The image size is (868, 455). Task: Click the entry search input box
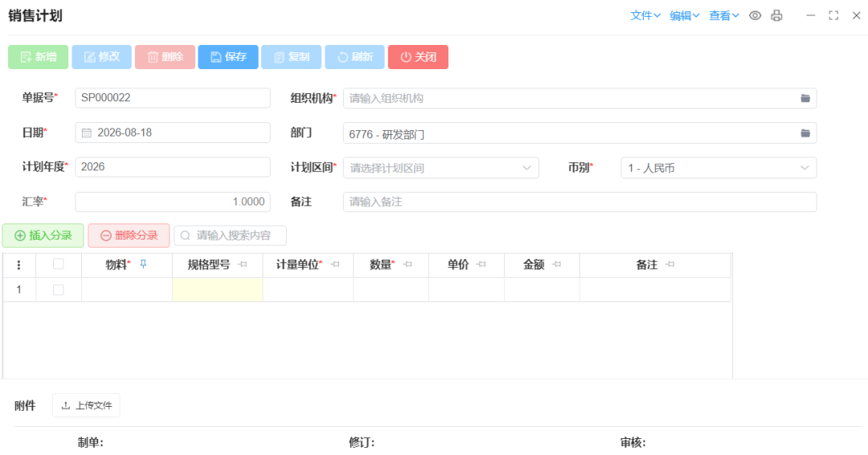click(231, 236)
